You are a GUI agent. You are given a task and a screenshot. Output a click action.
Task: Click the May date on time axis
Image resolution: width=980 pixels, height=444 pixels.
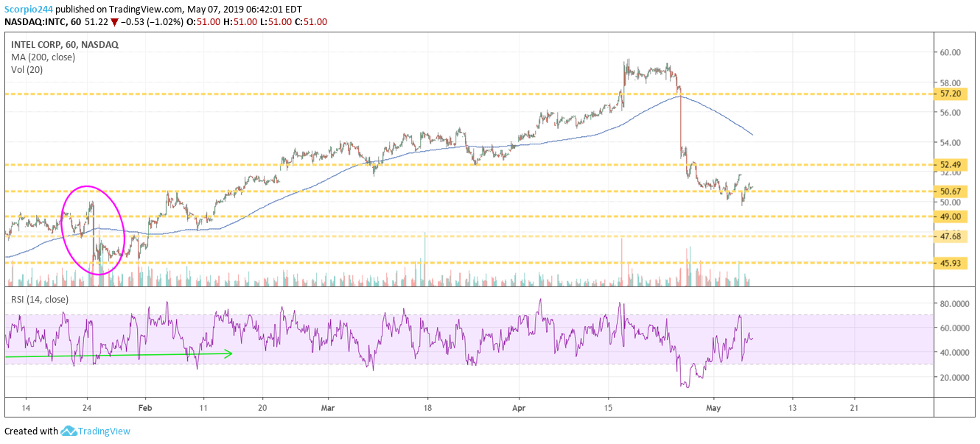point(713,406)
